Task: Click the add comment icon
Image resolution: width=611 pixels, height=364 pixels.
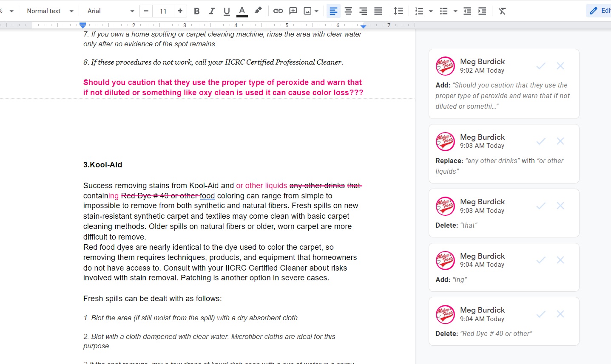Action: coord(293,11)
